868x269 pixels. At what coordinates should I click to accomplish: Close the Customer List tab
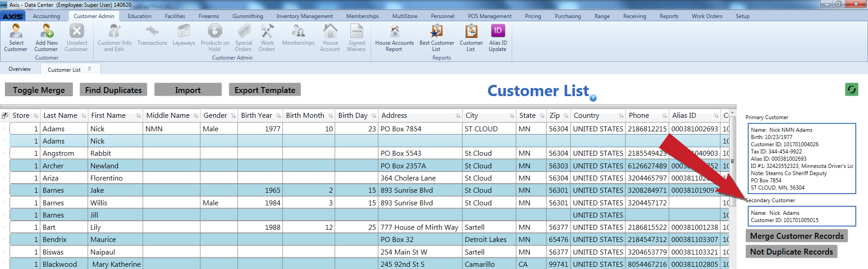90,69
